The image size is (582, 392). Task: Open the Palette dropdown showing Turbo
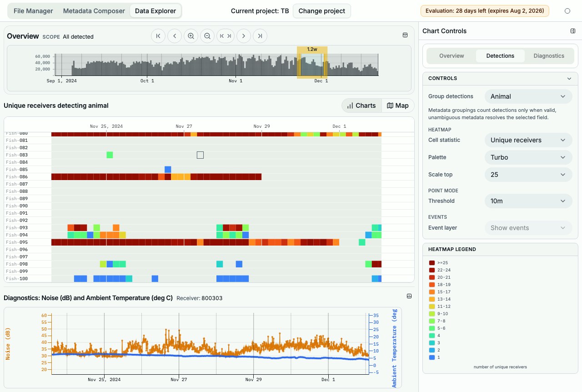click(x=528, y=157)
